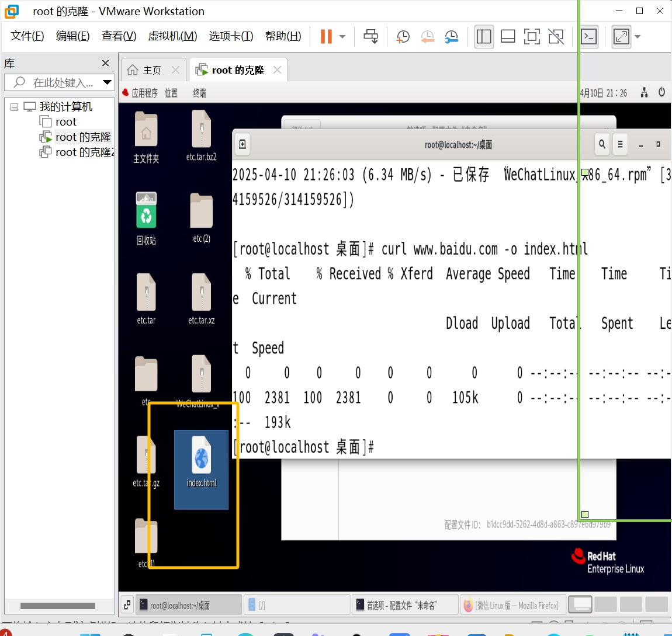672x636 pixels.
Task: Open the library search dropdown
Action: [x=107, y=82]
